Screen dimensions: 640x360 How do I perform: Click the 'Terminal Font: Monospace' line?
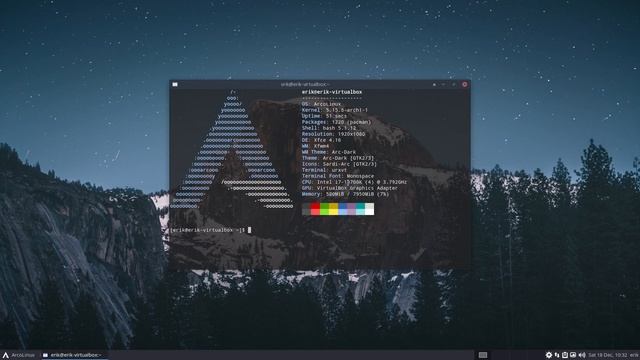pyautogui.click(x=338, y=176)
